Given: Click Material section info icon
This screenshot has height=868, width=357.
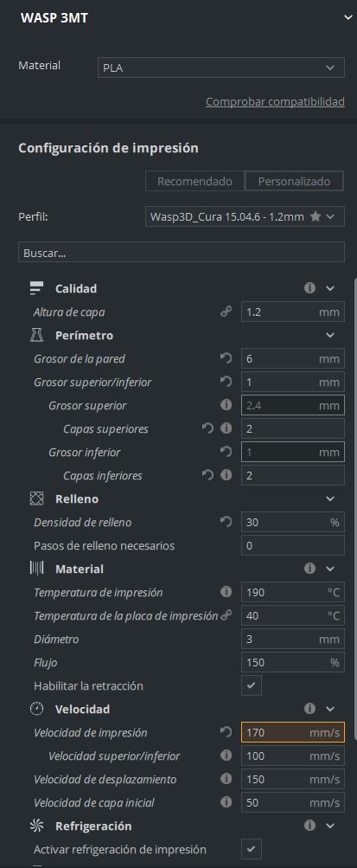Looking at the screenshot, I should point(310,569).
